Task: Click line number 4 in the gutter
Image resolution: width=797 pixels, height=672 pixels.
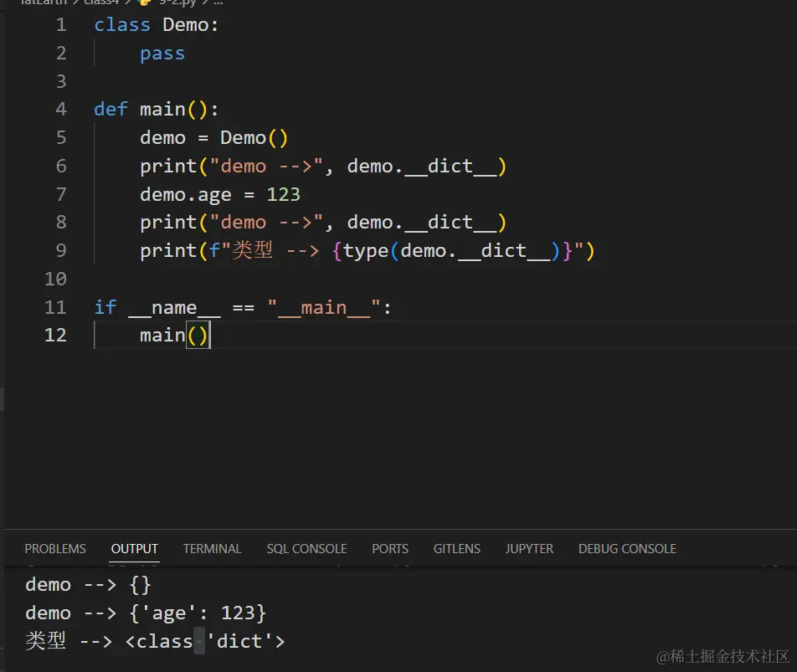Action: (x=61, y=109)
